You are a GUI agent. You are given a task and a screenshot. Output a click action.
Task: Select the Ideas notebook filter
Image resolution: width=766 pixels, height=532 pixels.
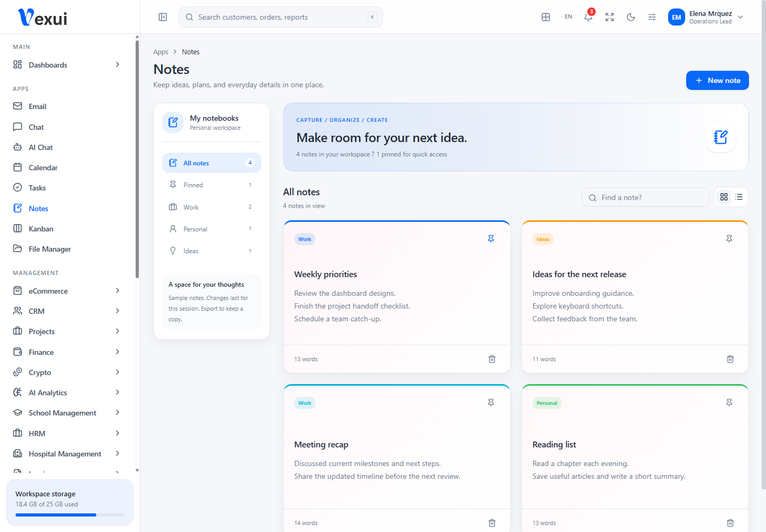[212, 251]
